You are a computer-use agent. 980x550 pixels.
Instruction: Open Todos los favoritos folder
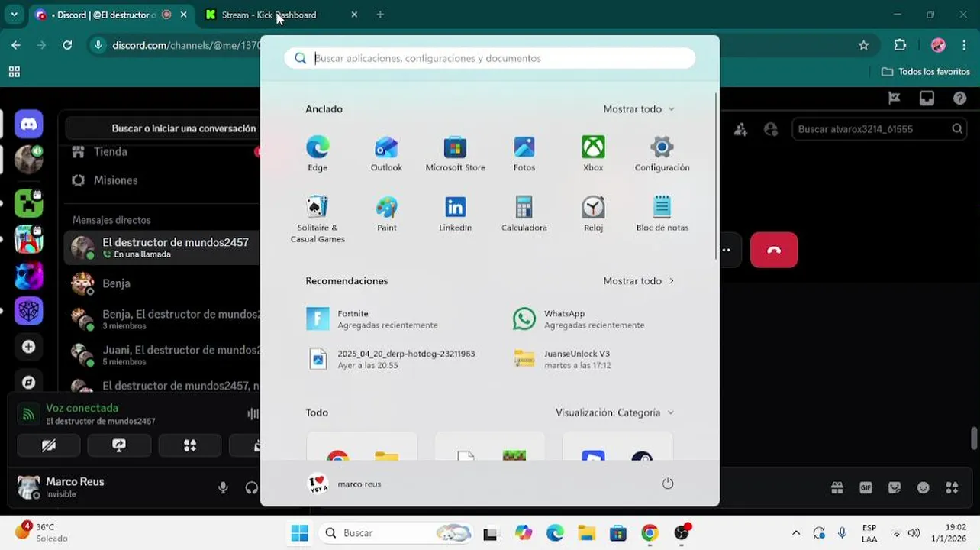[926, 71]
